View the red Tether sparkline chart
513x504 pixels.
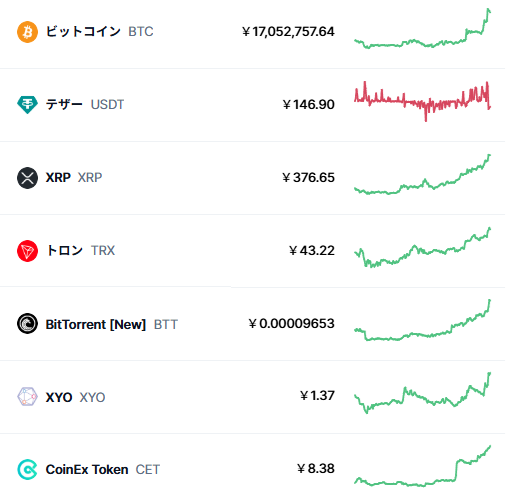(423, 101)
